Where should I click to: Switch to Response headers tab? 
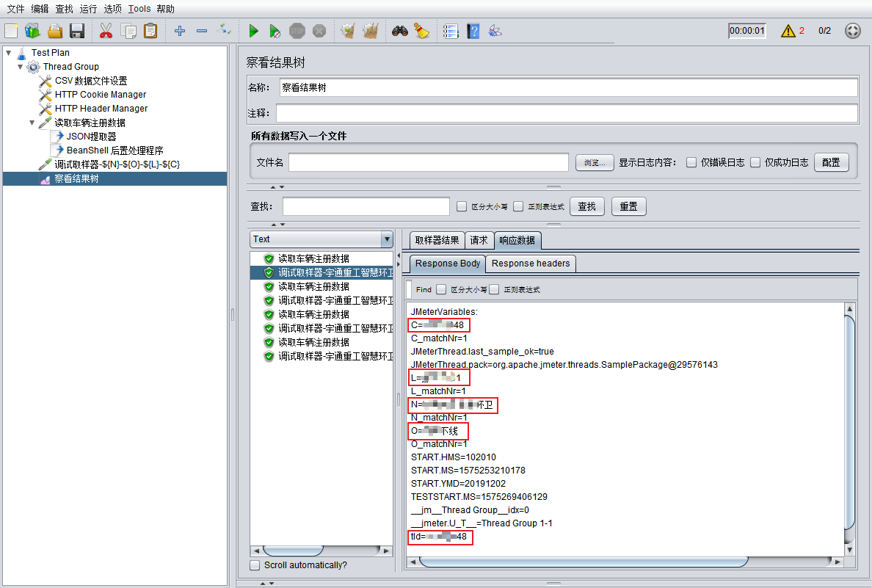click(531, 264)
